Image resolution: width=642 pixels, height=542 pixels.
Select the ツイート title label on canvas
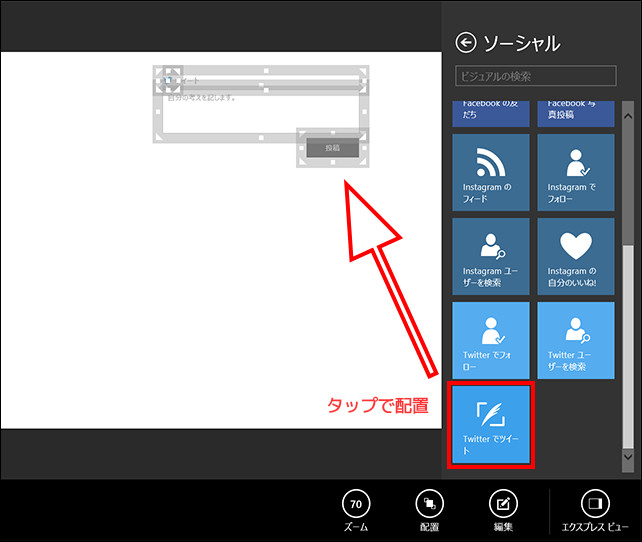pos(188,81)
